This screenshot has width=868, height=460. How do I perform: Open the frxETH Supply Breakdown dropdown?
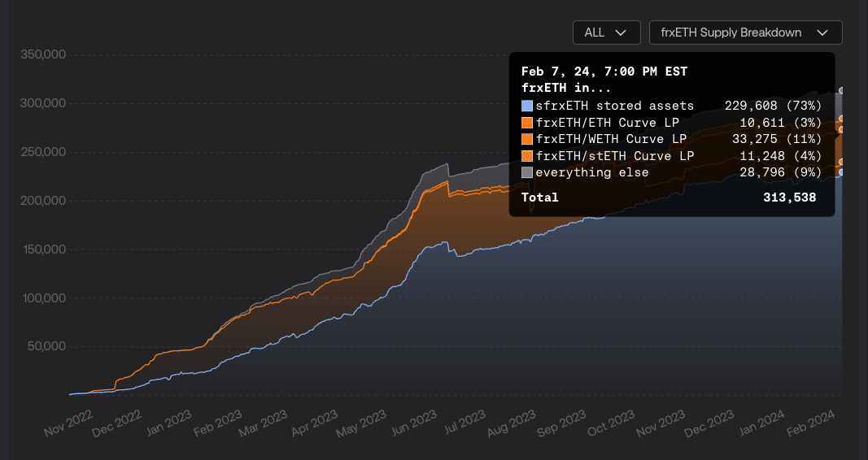(x=744, y=33)
